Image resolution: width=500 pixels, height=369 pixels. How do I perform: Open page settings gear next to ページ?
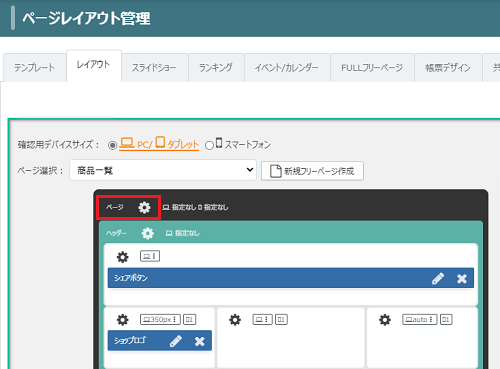click(144, 207)
